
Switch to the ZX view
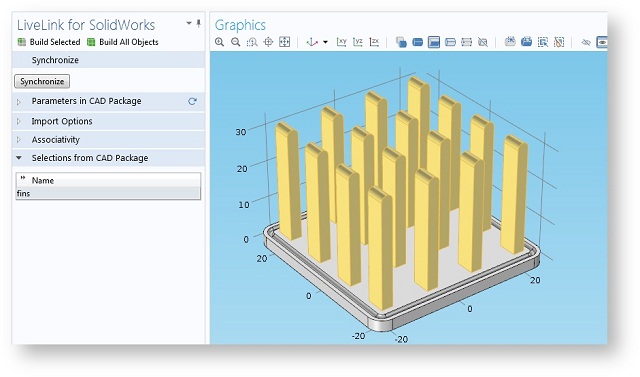click(374, 42)
